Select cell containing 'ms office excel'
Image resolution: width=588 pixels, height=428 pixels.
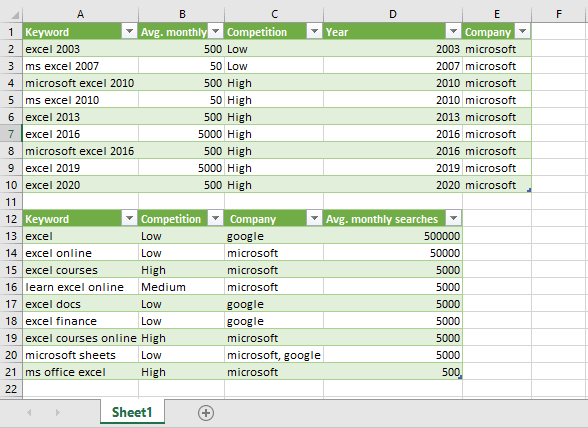80,372
